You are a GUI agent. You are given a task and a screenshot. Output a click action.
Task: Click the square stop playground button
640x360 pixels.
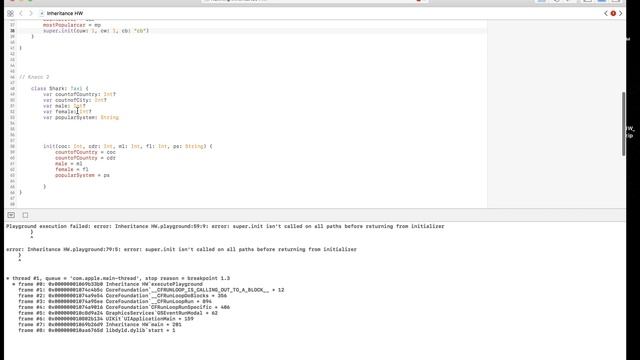(25, 215)
